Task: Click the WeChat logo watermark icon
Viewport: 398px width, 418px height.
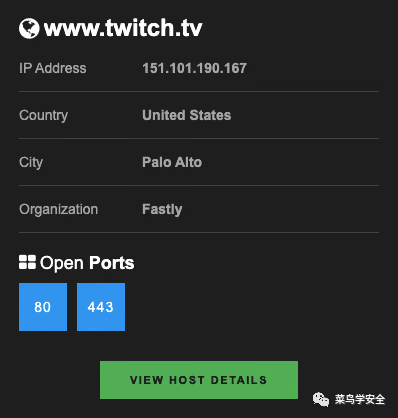Action: point(321,399)
